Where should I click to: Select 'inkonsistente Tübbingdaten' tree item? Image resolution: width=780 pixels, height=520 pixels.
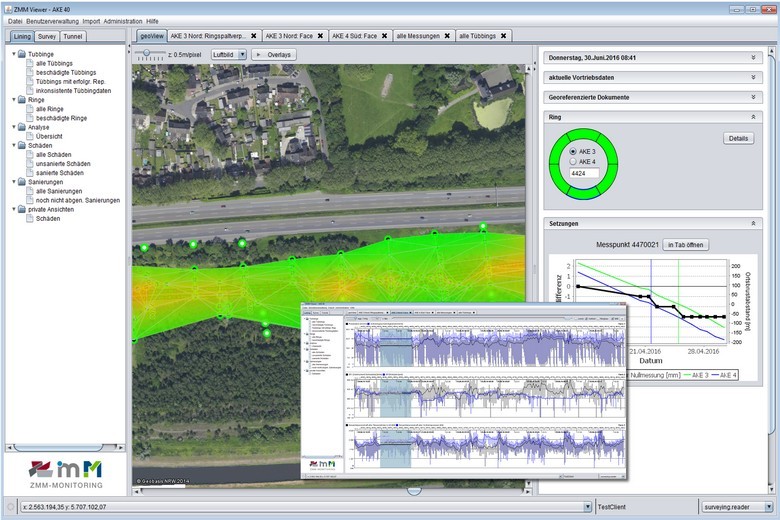pos(73,91)
